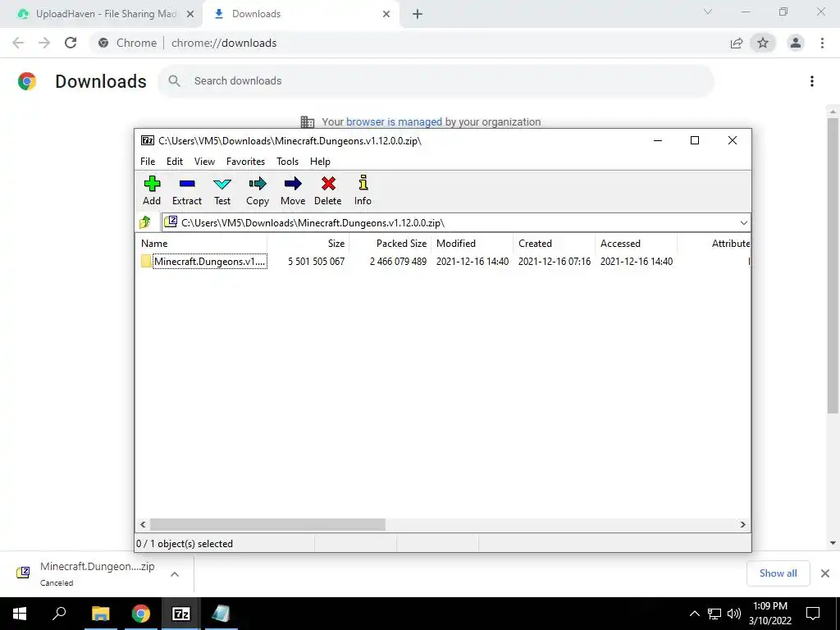The image size is (840, 630).
Task: Click the Minecraft.Dungeons folder icon in list
Action: 146,262
